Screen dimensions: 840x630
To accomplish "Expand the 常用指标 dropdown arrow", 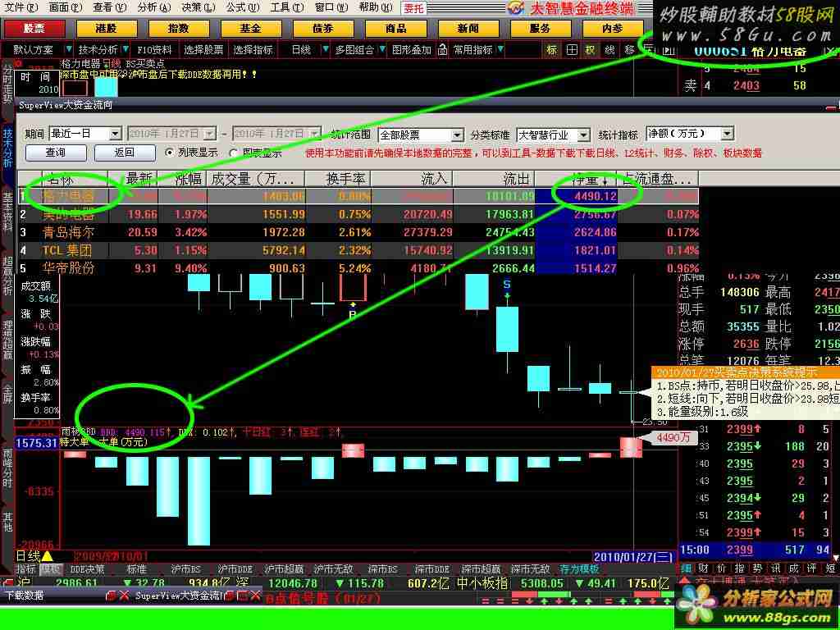I will (500, 49).
